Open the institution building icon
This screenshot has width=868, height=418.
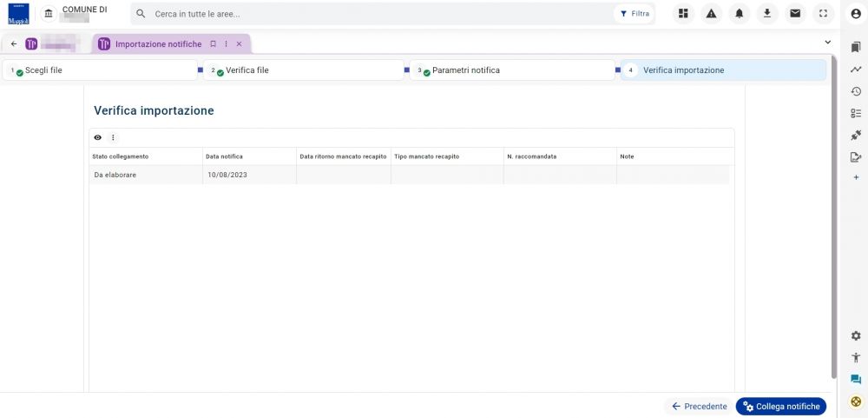click(x=49, y=14)
